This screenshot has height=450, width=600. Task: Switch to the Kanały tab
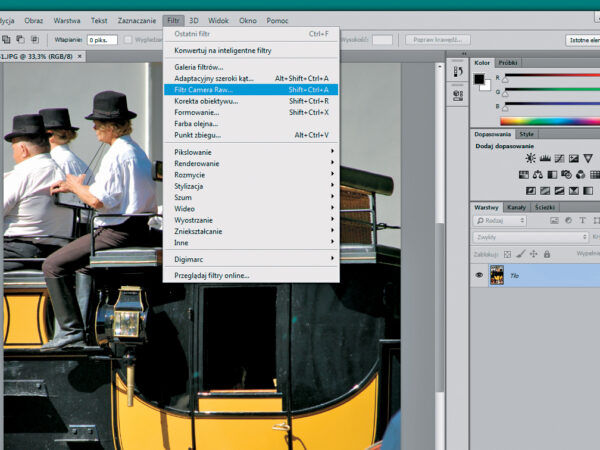click(x=516, y=207)
